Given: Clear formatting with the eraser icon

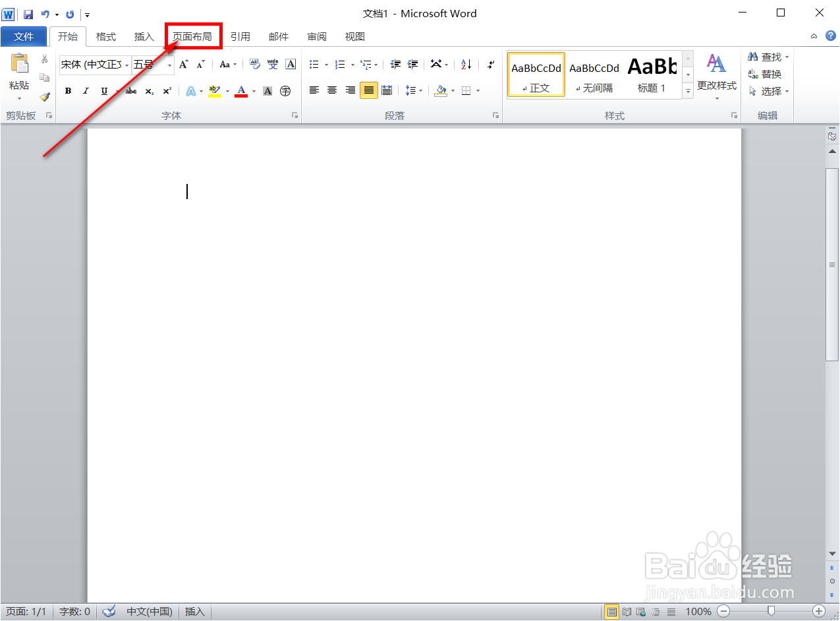Looking at the screenshot, I should [255, 65].
